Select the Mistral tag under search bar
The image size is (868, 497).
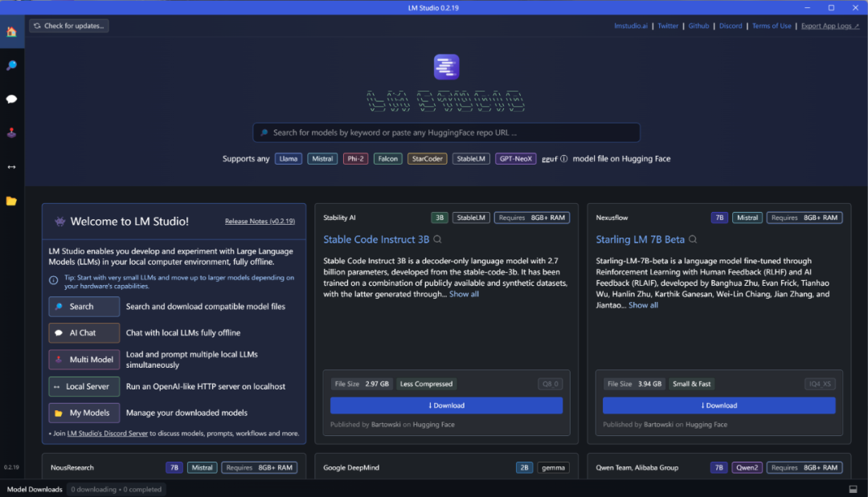(322, 159)
